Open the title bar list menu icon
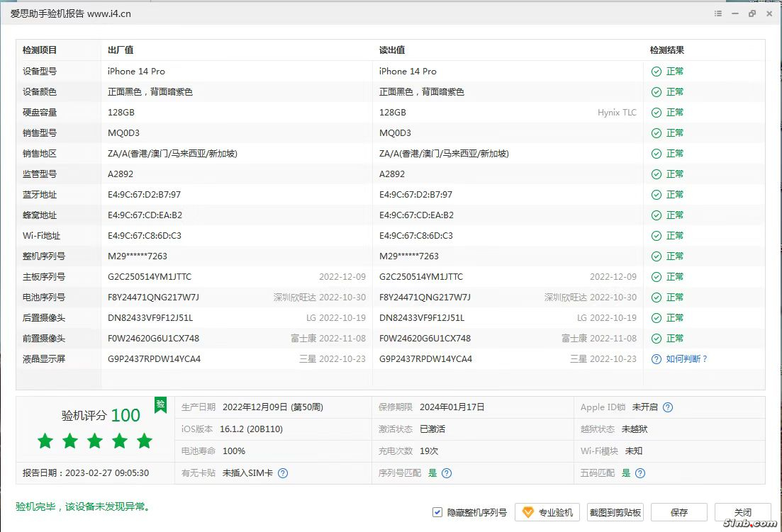Viewport: 782px width, 532px height. tap(718, 13)
